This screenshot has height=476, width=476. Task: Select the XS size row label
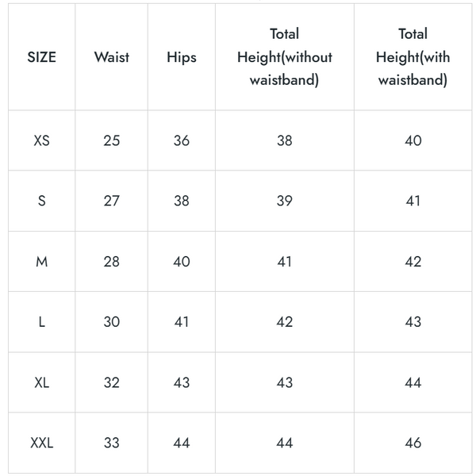pyautogui.click(x=42, y=140)
